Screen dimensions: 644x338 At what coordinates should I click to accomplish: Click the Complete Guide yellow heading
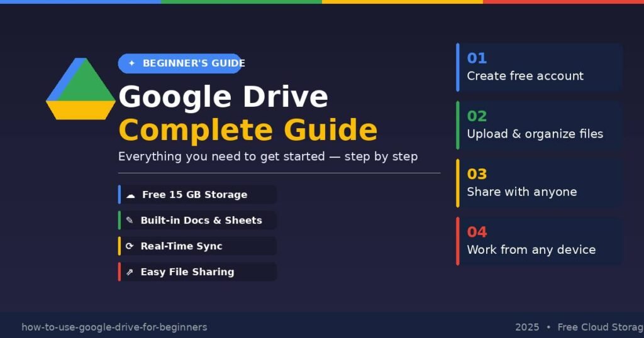(x=248, y=130)
